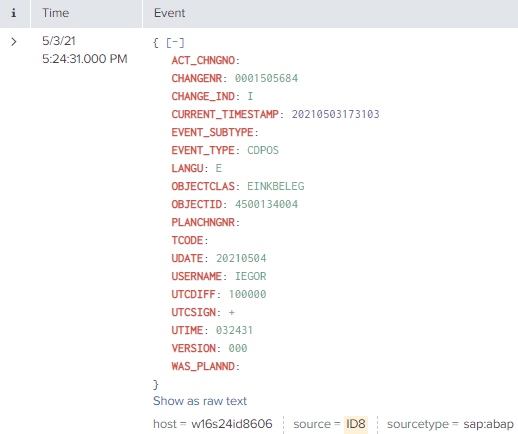The image size is (518, 434).
Task: Click the VERSION value 000
Action: click(x=238, y=348)
